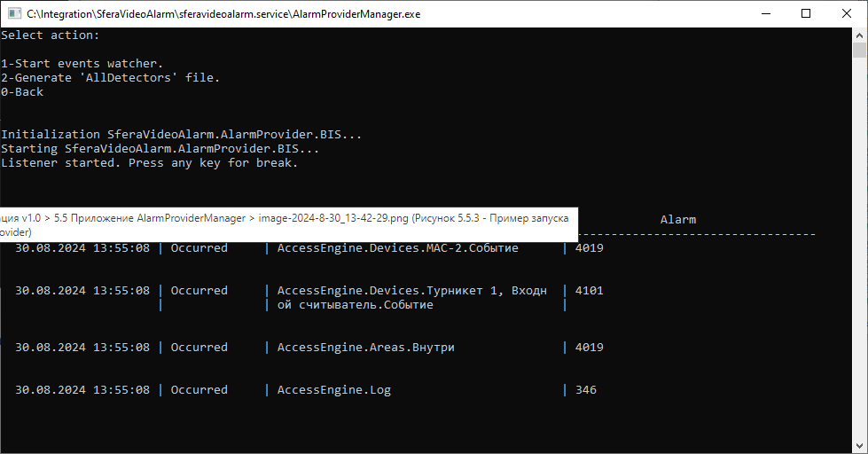Image resolution: width=868 pixels, height=454 pixels.
Task: Minimize the AlarmProviderManager console window
Action: click(764, 14)
